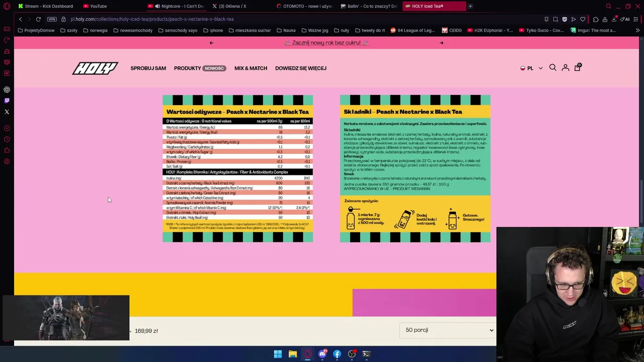The height and width of the screenshot is (362, 644).
Task: Switch to the Stream - Kick Dashboard tab
Action: click(46, 6)
